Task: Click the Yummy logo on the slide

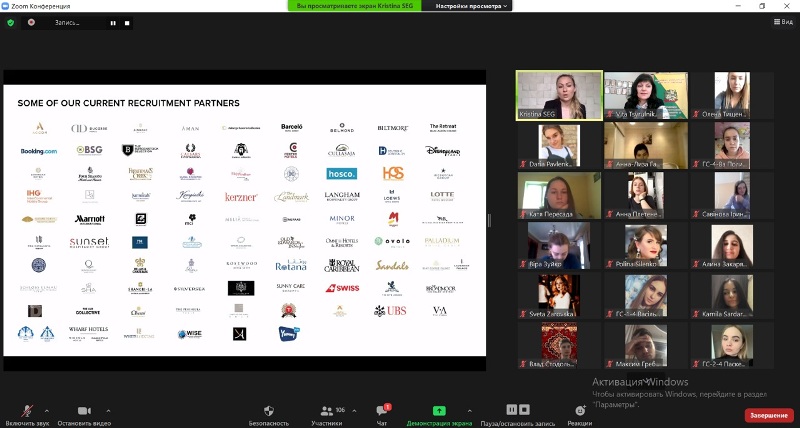Action: click(289, 334)
